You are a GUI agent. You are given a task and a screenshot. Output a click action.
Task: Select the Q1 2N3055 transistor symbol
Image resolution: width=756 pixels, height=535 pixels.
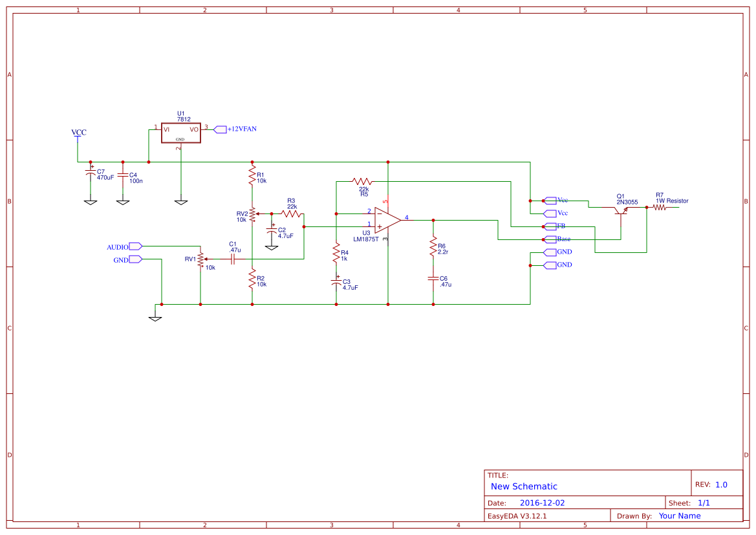(x=620, y=212)
